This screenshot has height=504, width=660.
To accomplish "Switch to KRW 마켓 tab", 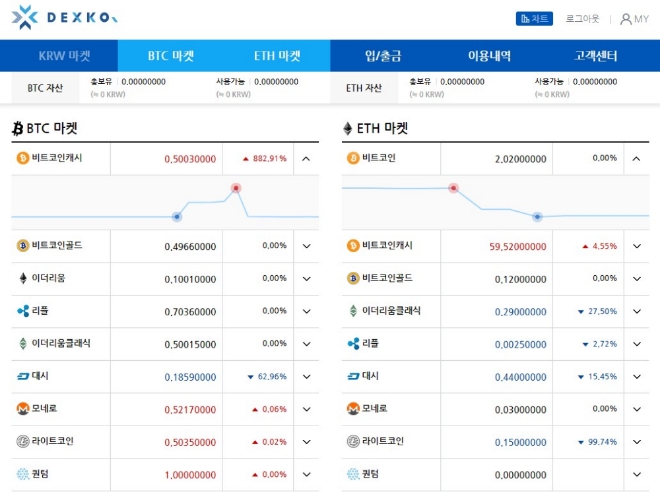I will pos(64,56).
